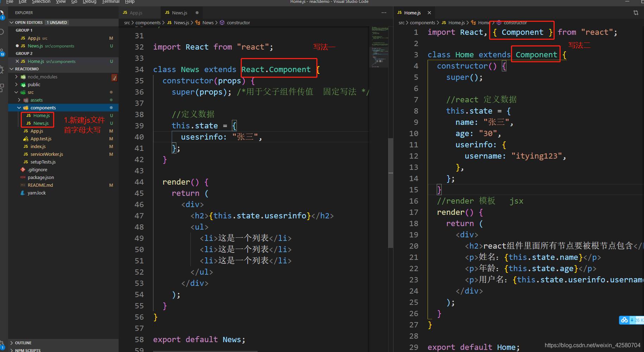The height and width of the screenshot is (352, 644).
Task: Open the View menu
Action: [61, 2]
